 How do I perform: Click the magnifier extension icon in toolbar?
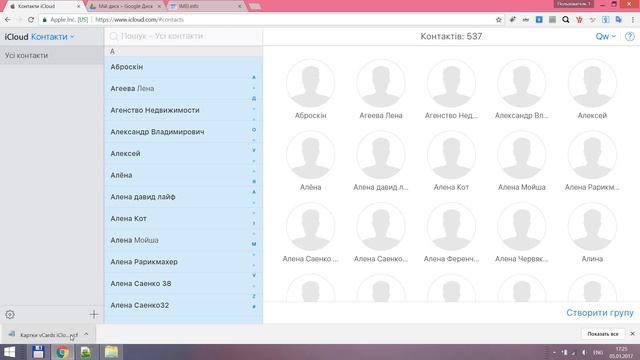(x=566, y=20)
